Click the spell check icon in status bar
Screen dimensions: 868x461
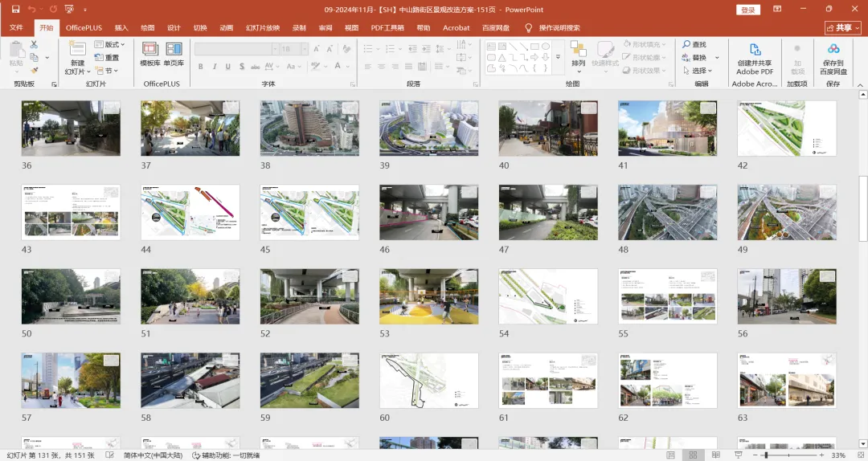pos(109,455)
